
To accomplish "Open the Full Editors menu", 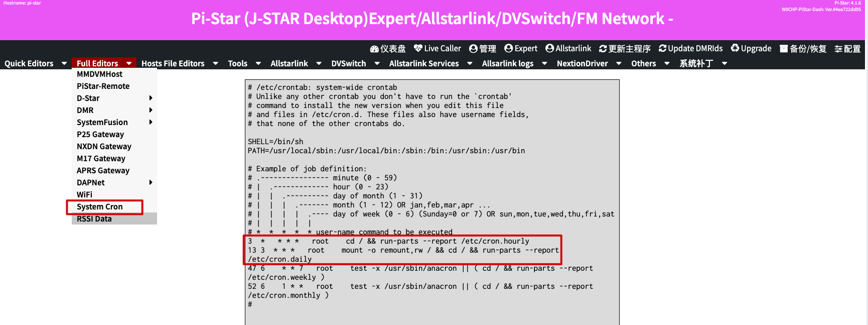I will [97, 63].
